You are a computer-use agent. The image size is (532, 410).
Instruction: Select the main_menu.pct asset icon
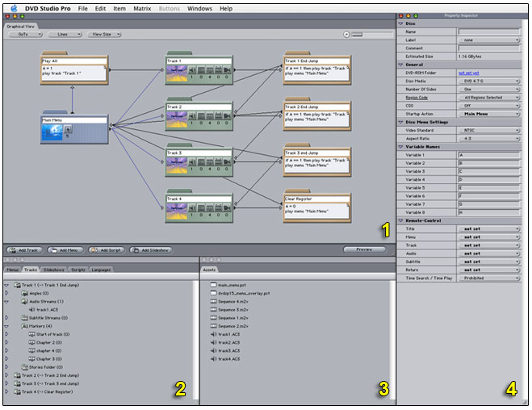[x=213, y=285]
